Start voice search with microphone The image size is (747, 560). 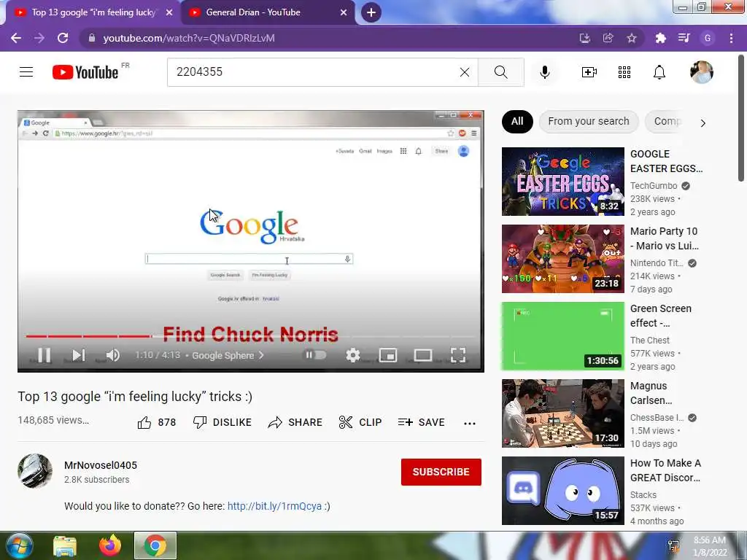[545, 72]
